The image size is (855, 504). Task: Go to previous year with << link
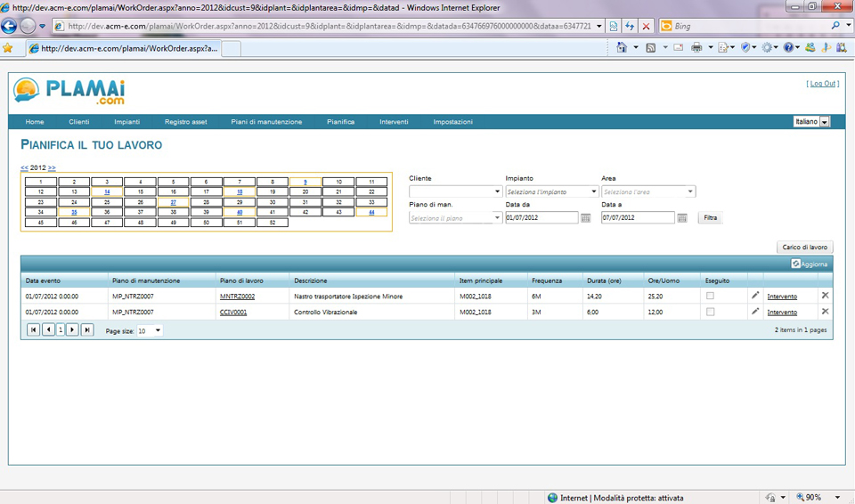pyautogui.click(x=25, y=167)
